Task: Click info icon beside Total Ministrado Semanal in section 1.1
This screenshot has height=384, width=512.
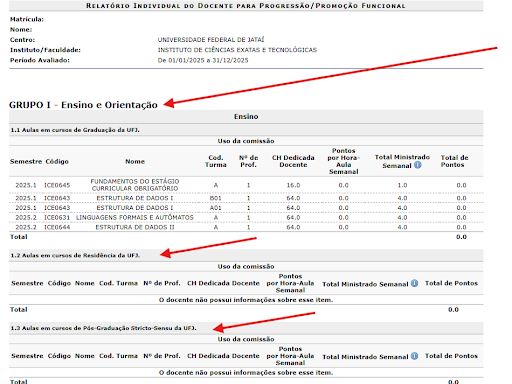Action: pos(418,165)
